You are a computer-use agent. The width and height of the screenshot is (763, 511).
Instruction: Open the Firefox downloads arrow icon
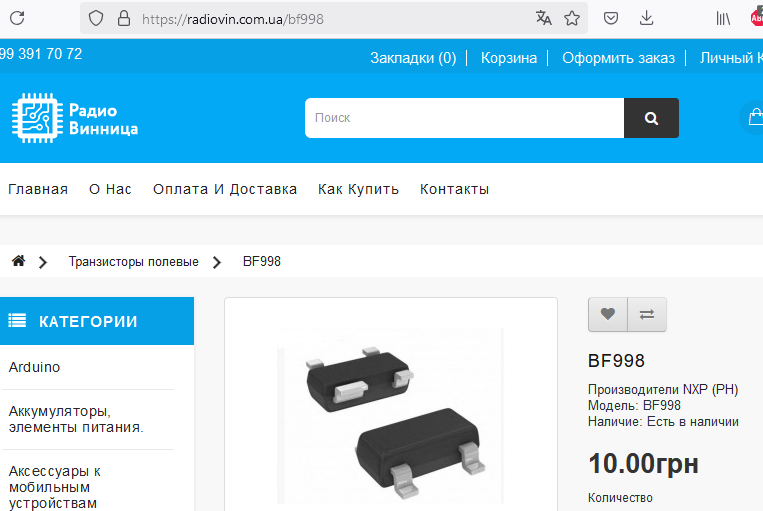pos(647,18)
